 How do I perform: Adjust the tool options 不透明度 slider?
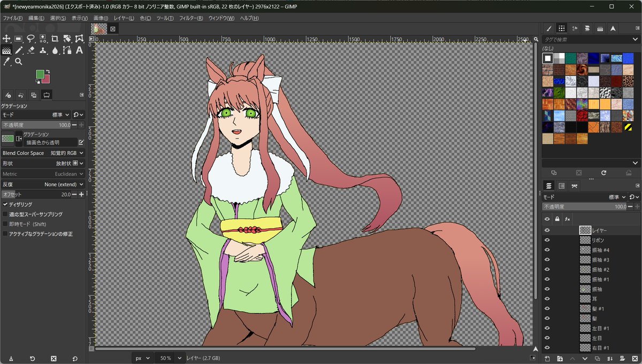click(36, 125)
